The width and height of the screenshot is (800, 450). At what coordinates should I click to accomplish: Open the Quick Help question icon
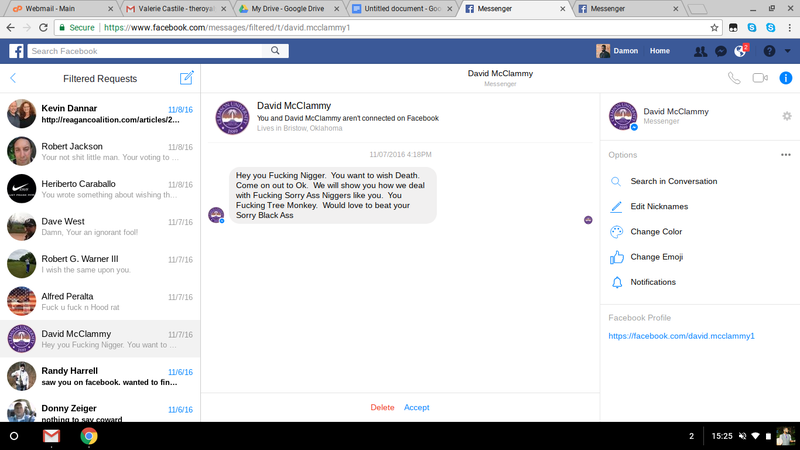[x=769, y=51]
